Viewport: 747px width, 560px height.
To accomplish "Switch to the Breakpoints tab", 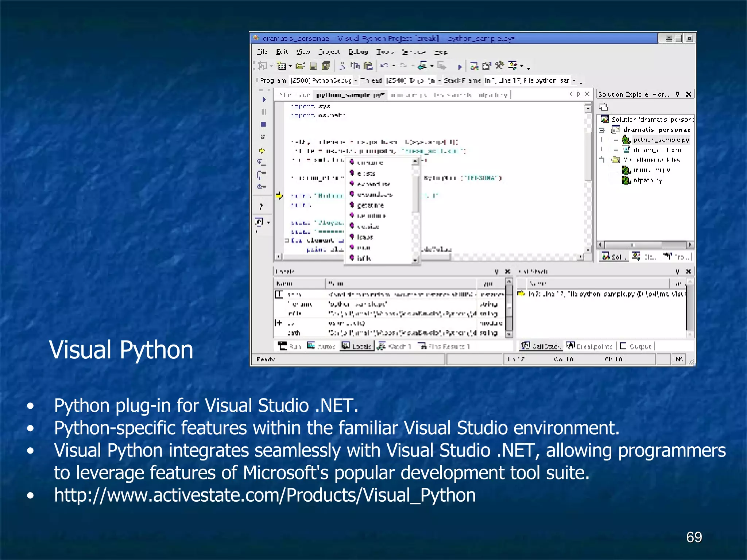I will (x=590, y=346).
